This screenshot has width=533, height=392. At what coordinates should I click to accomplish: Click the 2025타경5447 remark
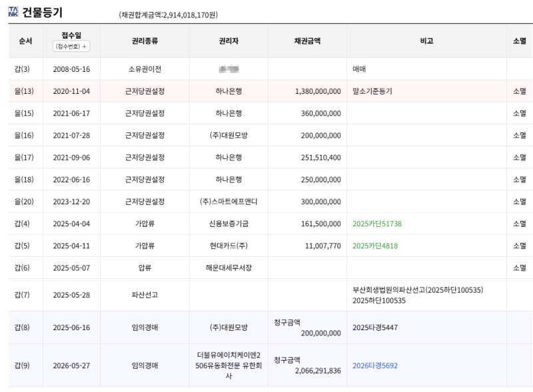(375, 328)
